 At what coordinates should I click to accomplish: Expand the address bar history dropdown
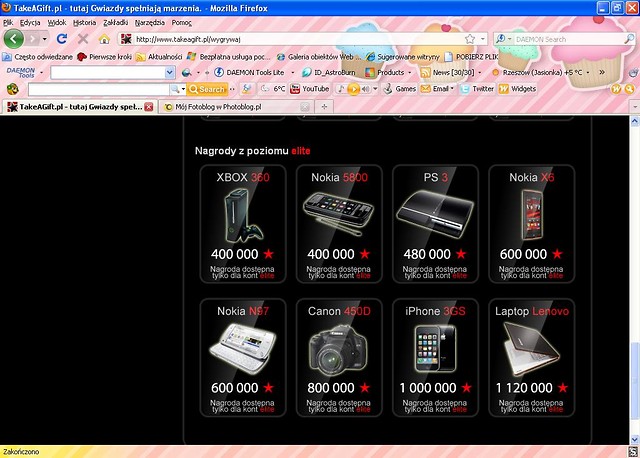coord(483,39)
